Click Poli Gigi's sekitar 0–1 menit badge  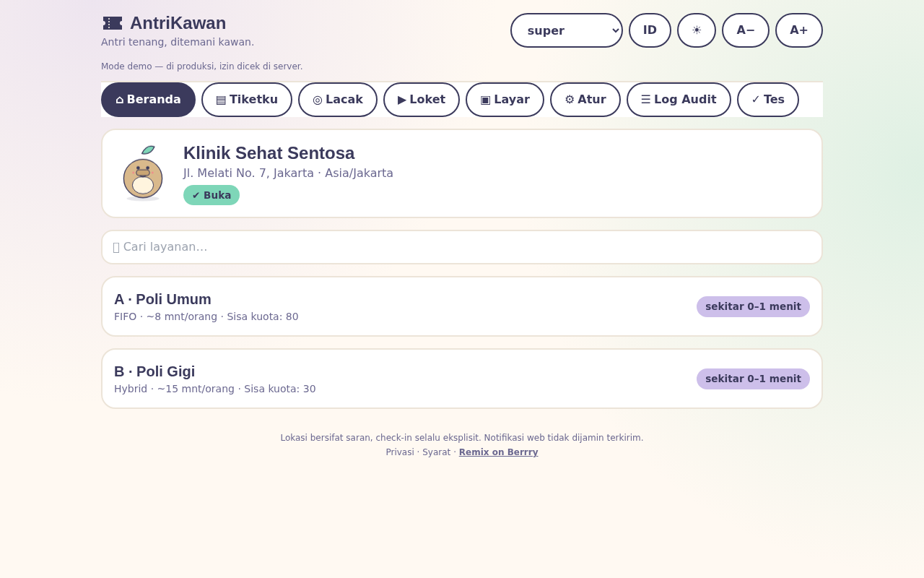click(x=753, y=379)
